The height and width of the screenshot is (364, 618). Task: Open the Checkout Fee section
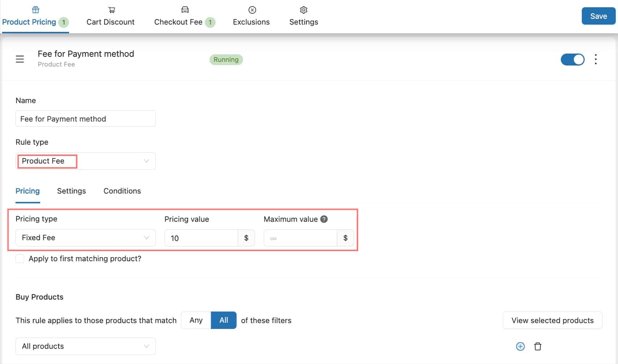coord(178,16)
